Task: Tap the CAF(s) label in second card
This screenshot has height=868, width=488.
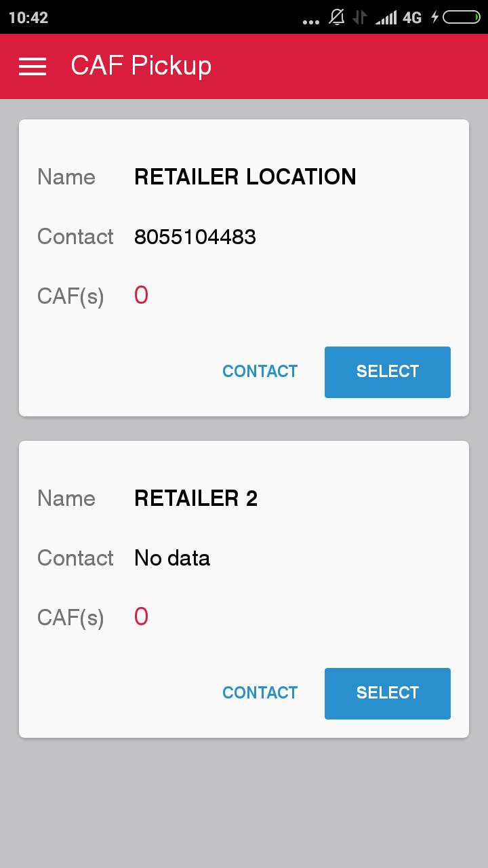Action: pos(70,618)
